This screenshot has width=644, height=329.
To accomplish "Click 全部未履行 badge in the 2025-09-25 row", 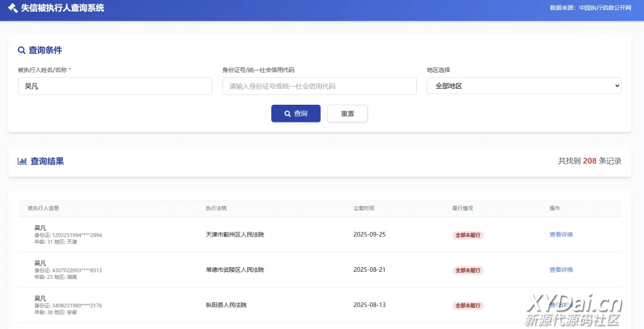I will coord(468,235).
